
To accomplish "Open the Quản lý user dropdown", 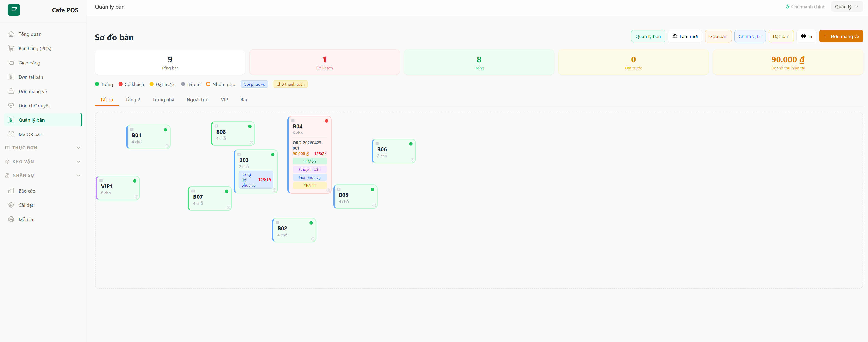I will click(846, 7).
